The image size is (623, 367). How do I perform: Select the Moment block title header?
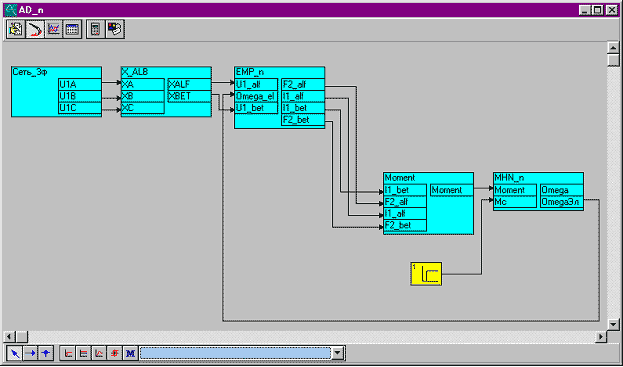pyautogui.click(x=428, y=178)
